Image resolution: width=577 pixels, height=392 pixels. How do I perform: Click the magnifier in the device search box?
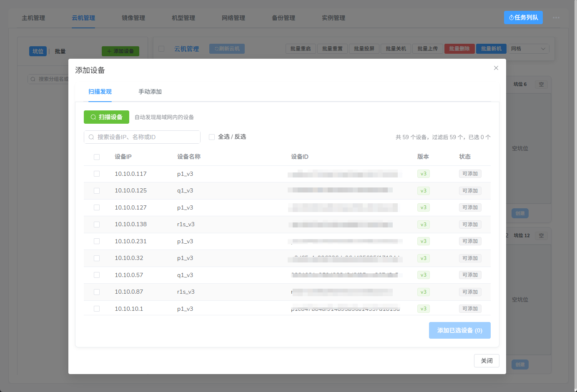[x=91, y=137]
